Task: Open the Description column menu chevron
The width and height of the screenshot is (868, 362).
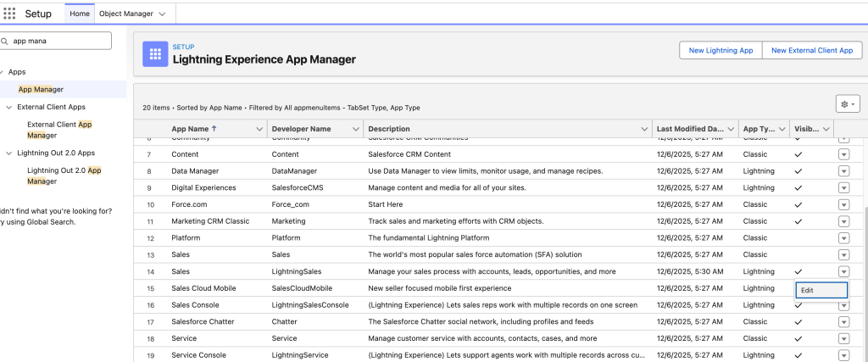Action: [644, 129]
